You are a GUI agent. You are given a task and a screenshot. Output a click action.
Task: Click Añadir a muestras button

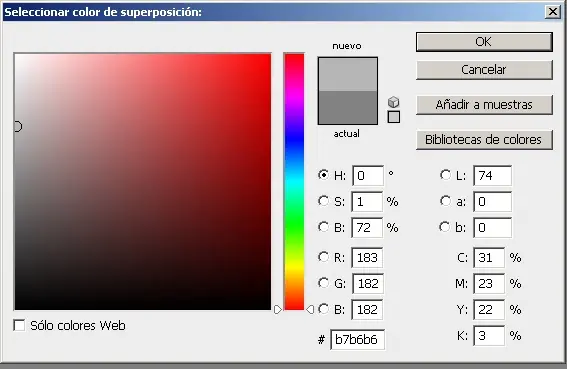click(x=484, y=105)
